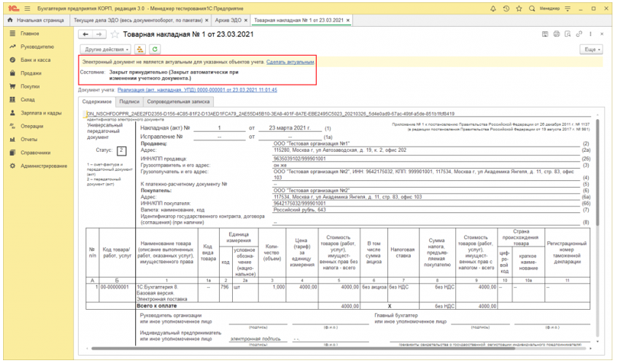Add document to favorites star
This screenshot has height=364, width=617.
[x=115, y=34]
